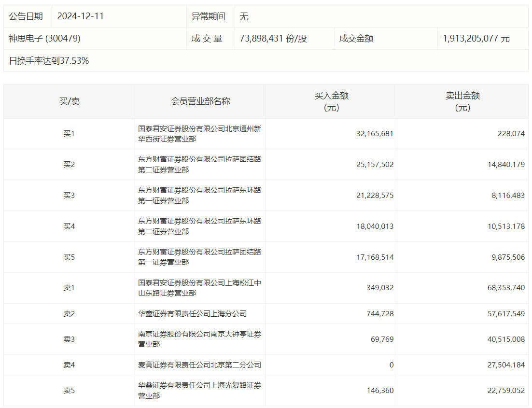Click the 卖出金额(元) column header
532x408 pixels.
[x=462, y=101]
